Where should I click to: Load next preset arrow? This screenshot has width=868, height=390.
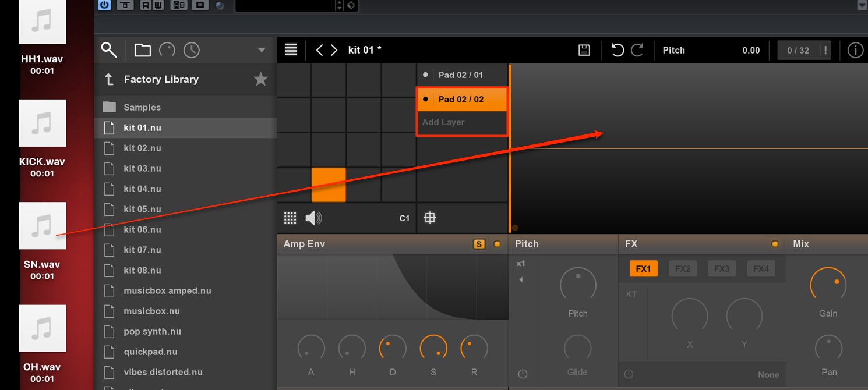click(x=334, y=50)
